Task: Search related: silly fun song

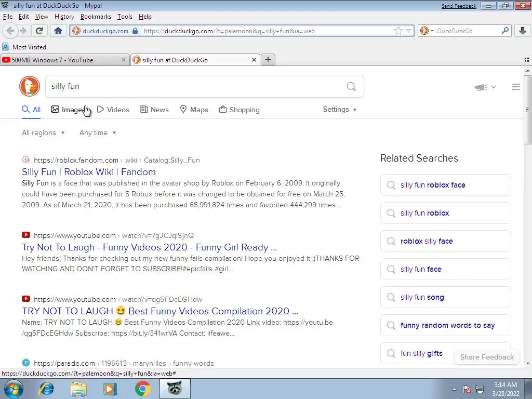Action: (x=445, y=297)
